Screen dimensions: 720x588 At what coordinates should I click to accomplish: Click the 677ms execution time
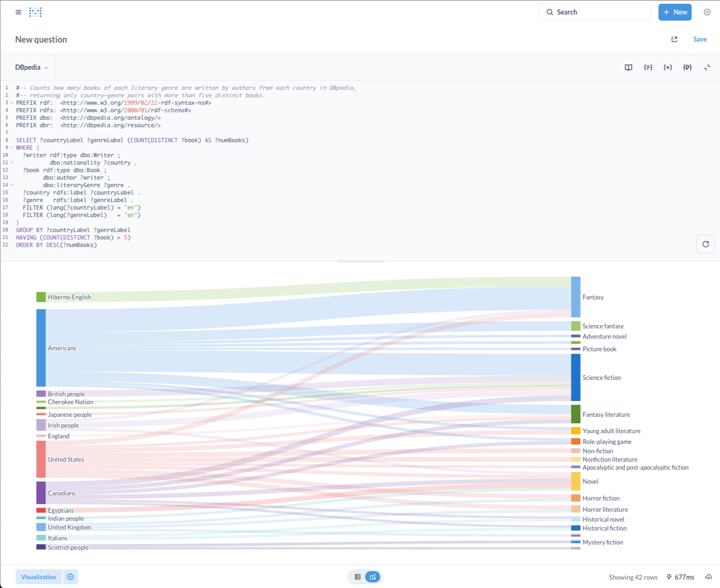[x=680, y=577]
